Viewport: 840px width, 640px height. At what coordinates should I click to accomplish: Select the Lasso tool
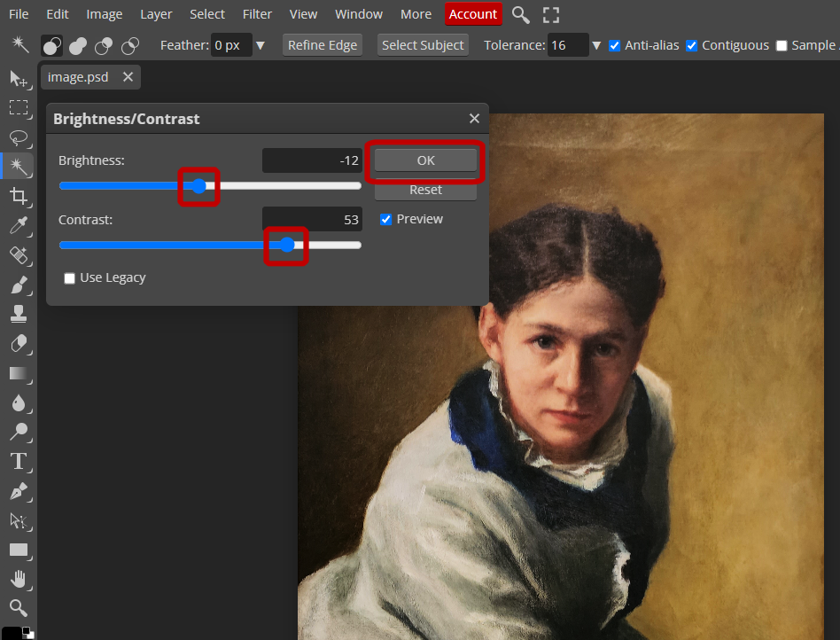click(19, 137)
